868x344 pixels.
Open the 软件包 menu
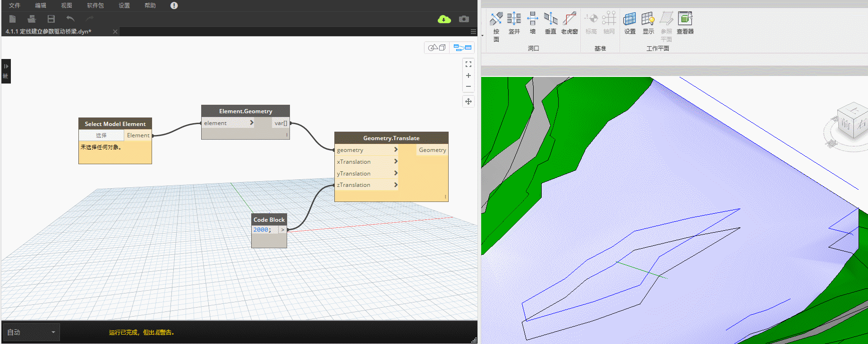pyautogui.click(x=95, y=6)
